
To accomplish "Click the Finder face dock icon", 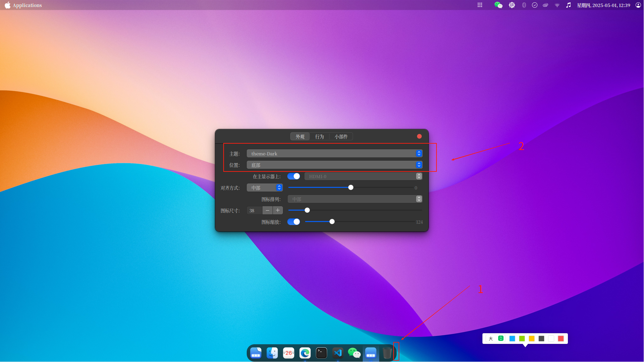I will (272, 353).
